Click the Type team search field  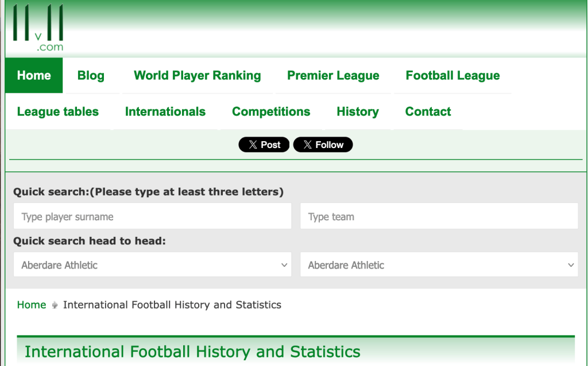[439, 216]
